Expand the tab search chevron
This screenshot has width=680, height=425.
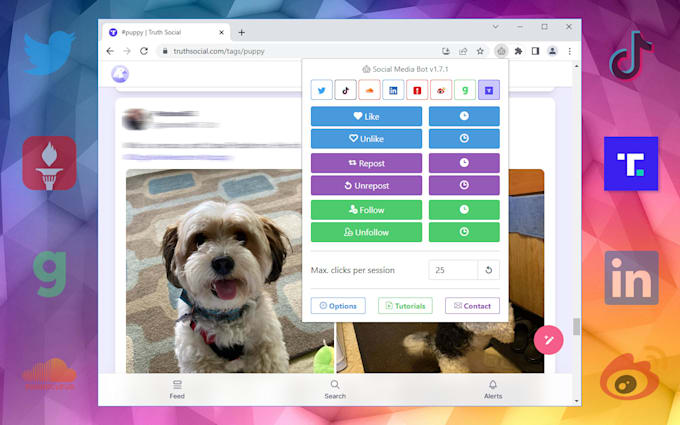pos(495,27)
